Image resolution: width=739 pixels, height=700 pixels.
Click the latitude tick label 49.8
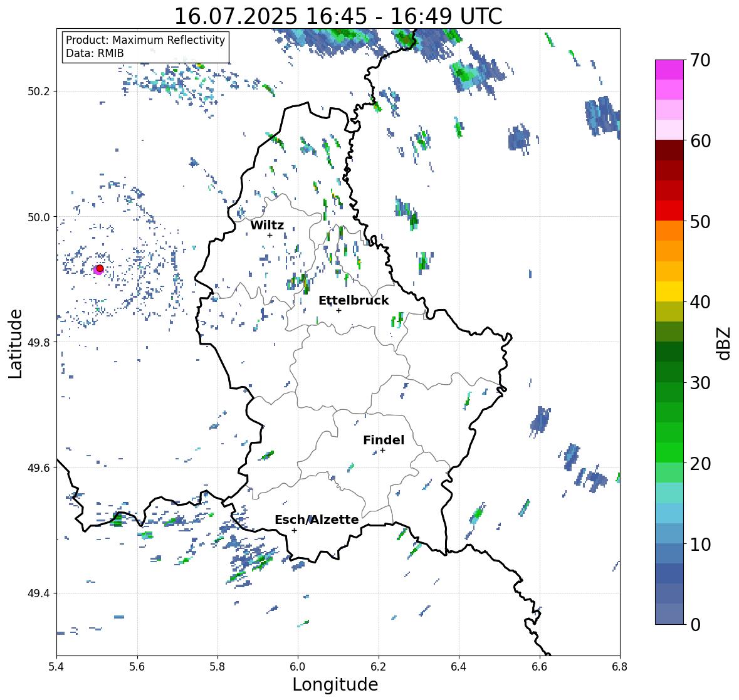tap(39, 342)
